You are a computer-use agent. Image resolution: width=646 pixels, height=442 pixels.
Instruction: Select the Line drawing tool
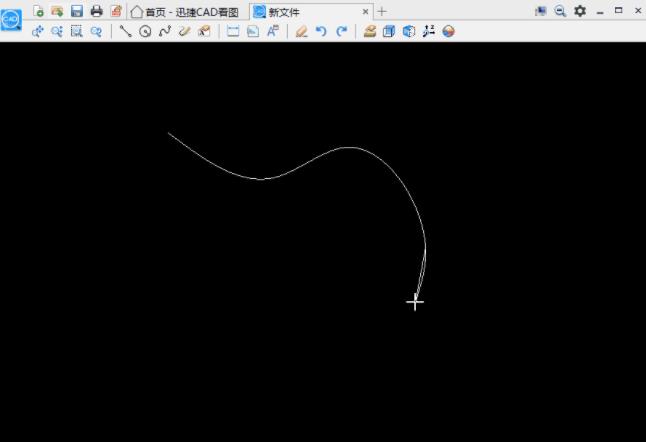coord(125,31)
